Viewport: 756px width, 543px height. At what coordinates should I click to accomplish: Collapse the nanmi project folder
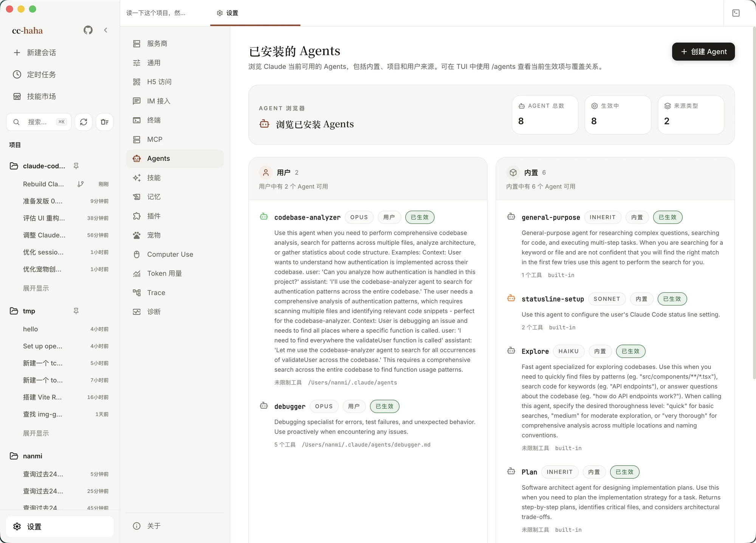[14, 456]
